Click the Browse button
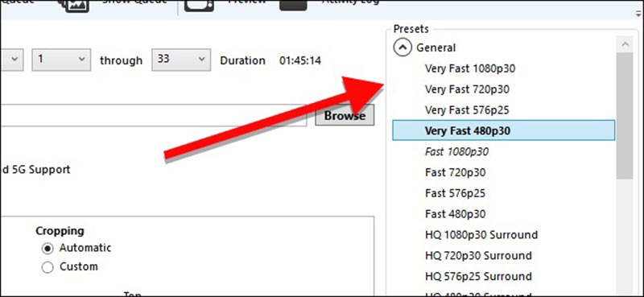The image size is (644, 297). click(x=345, y=115)
